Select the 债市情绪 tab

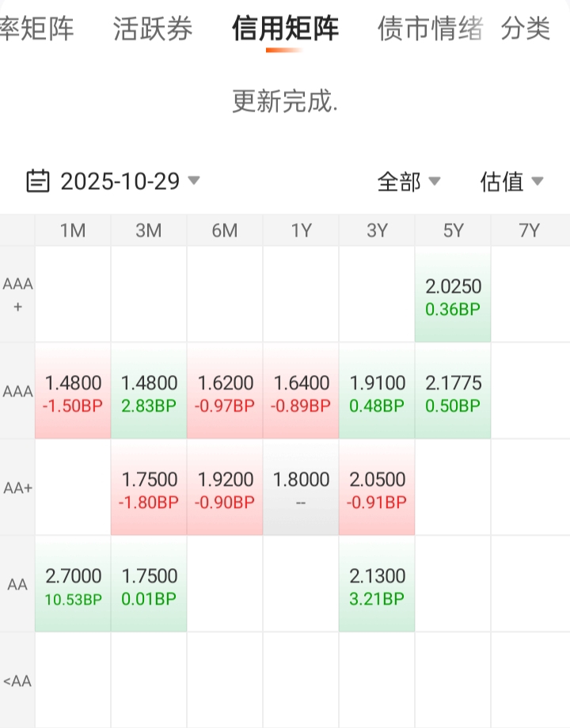pos(430,29)
